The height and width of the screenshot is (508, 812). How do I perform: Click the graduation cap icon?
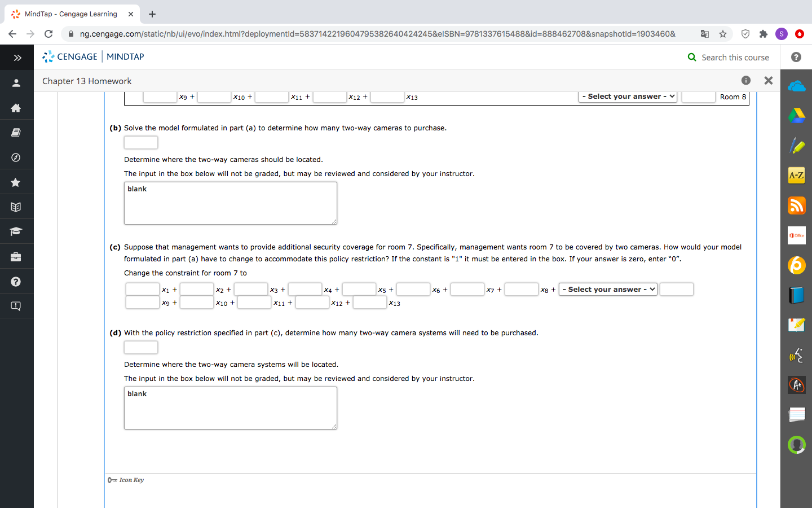point(16,231)
